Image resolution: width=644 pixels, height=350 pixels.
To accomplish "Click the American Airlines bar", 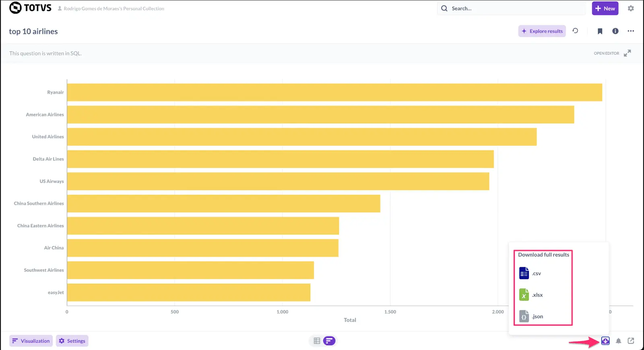I will pos(320,115).
